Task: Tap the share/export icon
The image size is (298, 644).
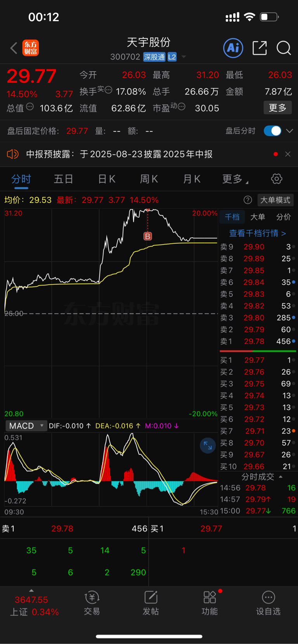Action: (260, 48)
